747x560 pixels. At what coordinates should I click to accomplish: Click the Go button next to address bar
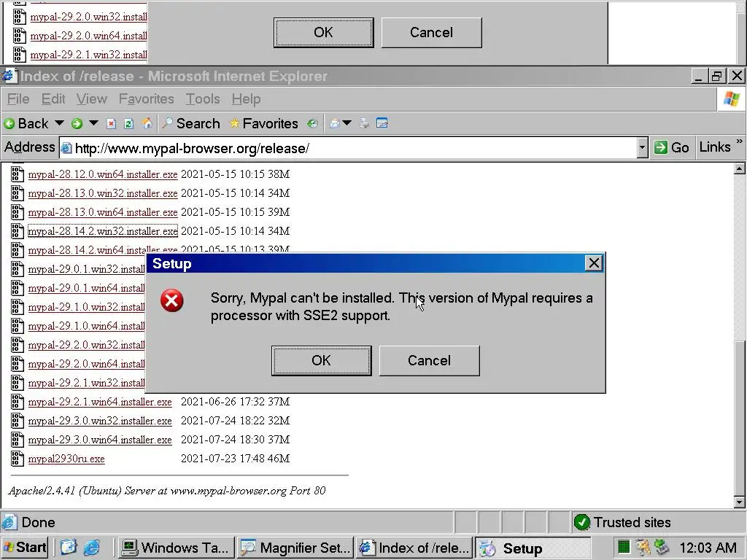pyautogui.click(x=671, y=147)
